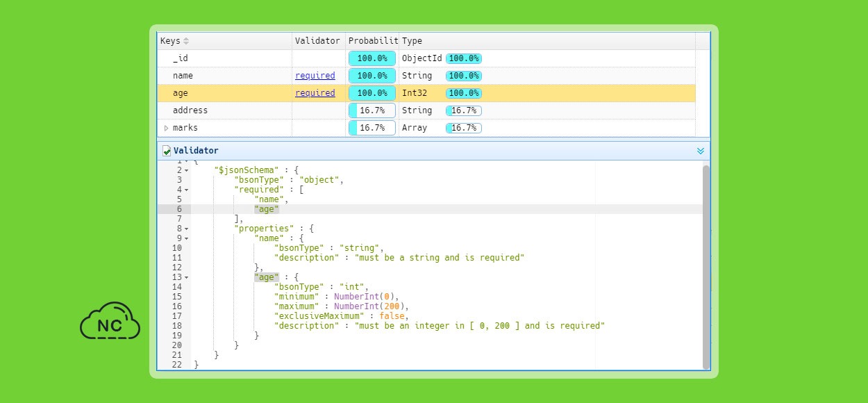The width and height of the screenshot is (868, 403).
Task: Click "bsonType" : "int" on line 14
Action: click(322, 287)
